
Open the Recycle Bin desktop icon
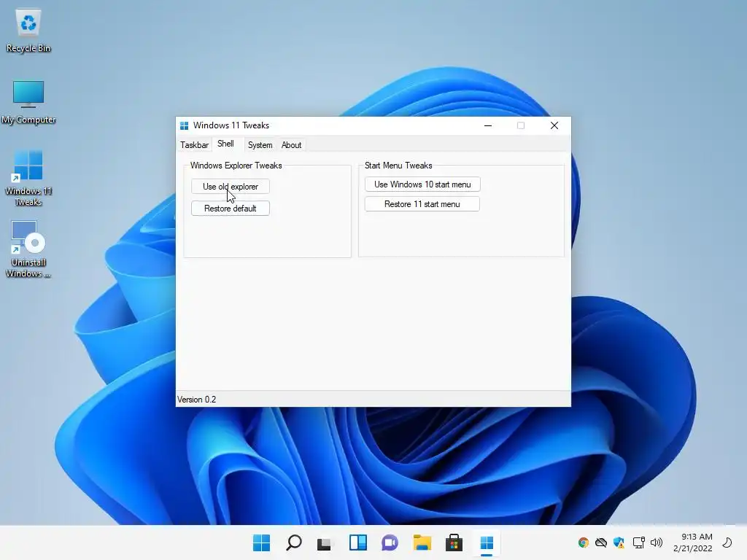28,31
